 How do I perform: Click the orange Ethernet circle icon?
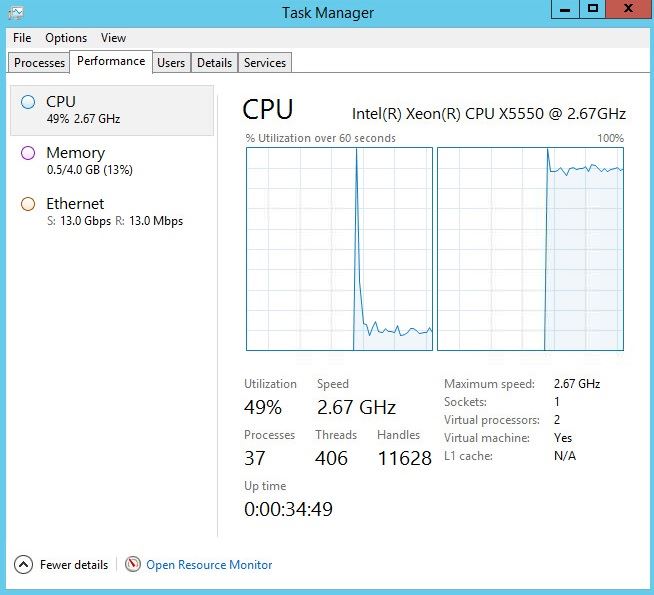[x=28, y=204]
